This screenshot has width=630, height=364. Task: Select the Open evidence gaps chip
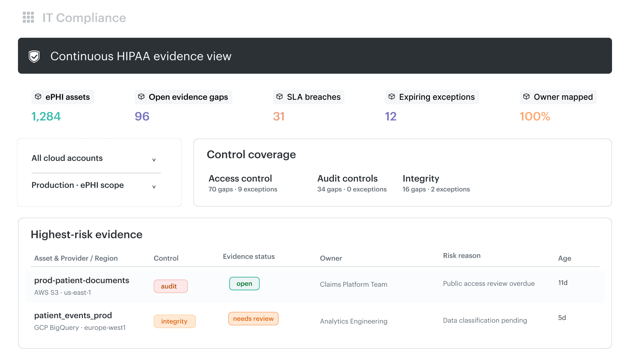pos(183,97)
